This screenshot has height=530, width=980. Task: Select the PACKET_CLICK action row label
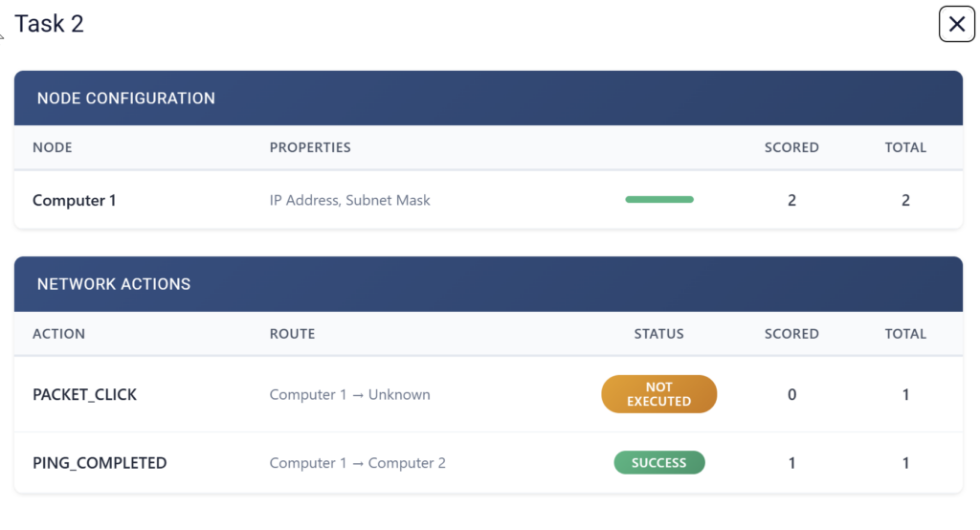point(84,394)
